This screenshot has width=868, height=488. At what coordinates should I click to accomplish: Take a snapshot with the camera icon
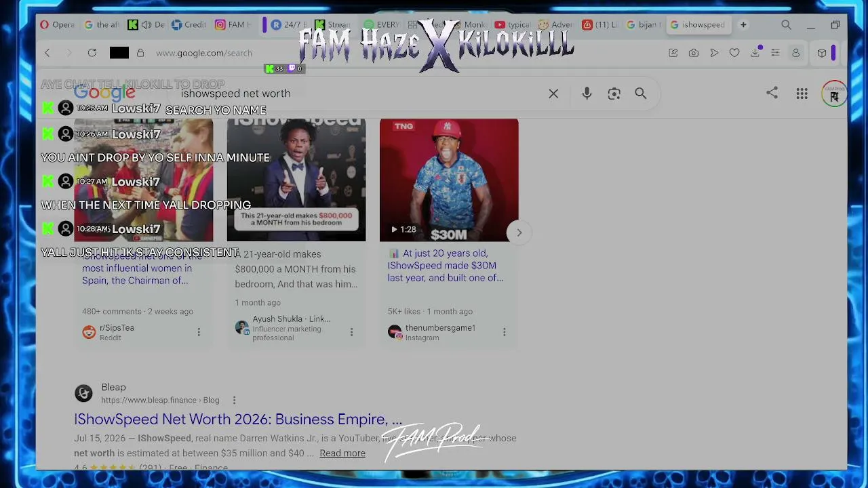click(694, 53)
